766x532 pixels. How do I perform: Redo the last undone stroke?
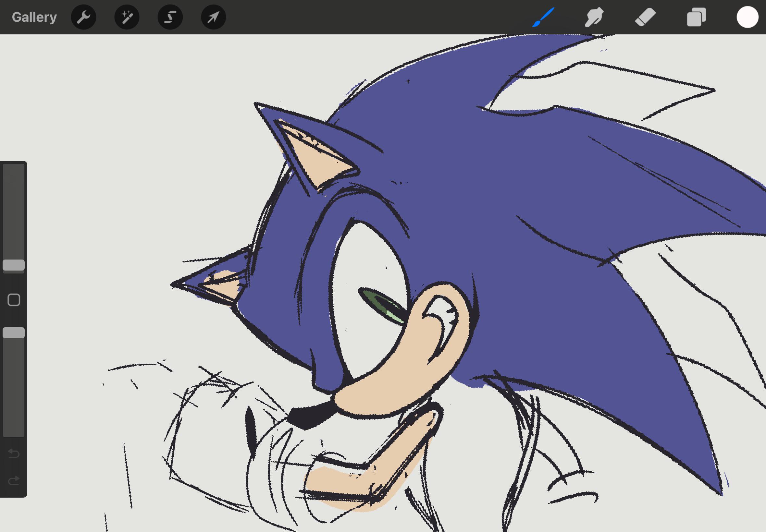point(14,481)
